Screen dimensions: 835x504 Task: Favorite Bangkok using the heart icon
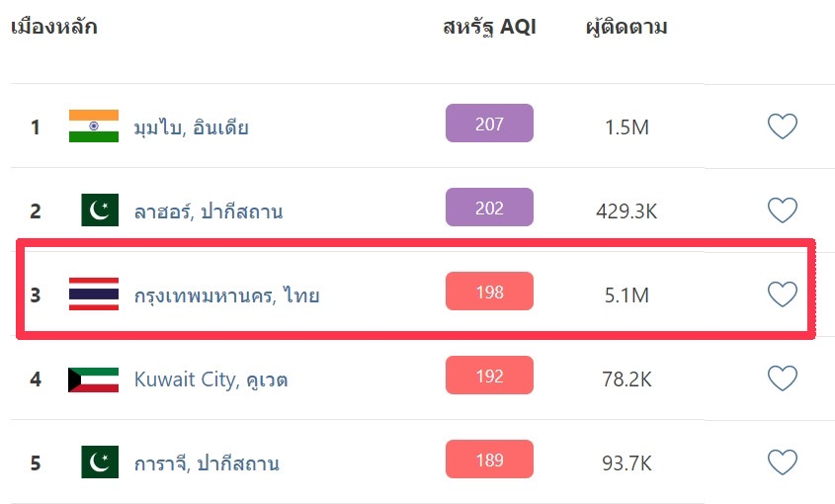tap(783, 294)
